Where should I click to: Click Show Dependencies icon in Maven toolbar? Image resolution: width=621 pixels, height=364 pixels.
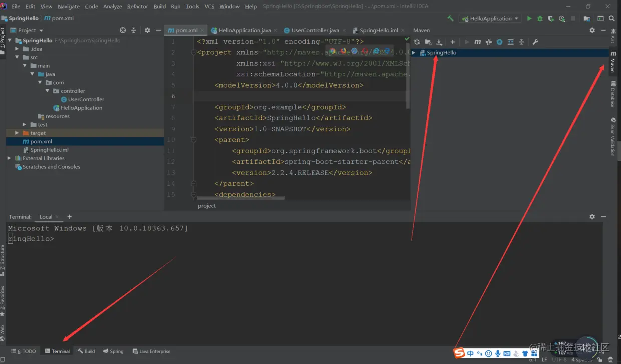pos(510,42)
